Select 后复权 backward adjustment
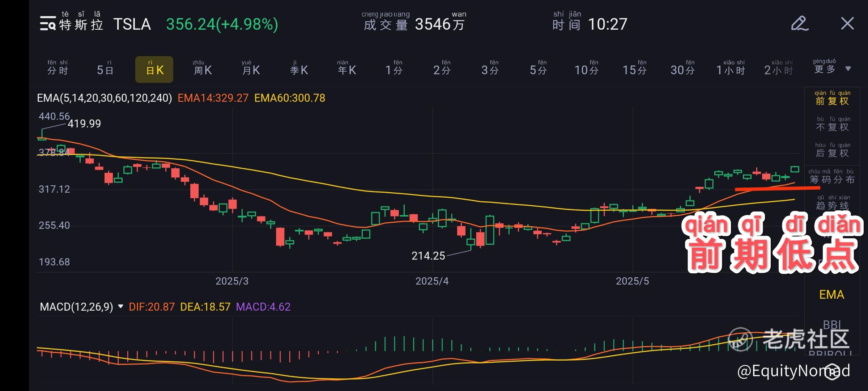868x391 pixels. [x=832, y=151]
